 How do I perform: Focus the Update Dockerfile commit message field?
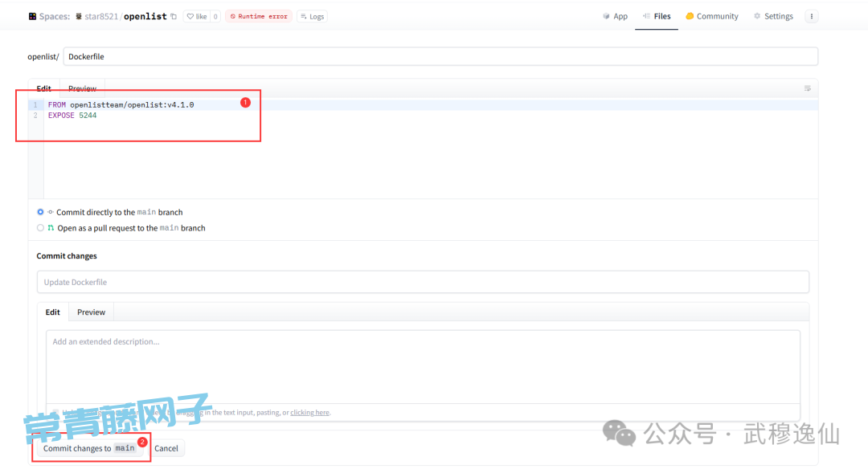coord(423,282)
